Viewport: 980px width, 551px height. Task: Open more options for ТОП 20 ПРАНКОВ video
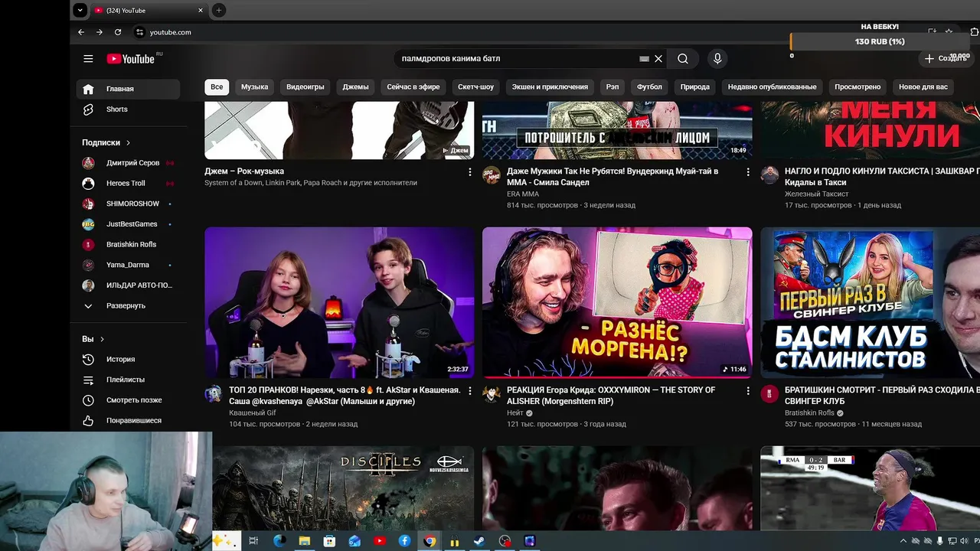tap(470, 391)
